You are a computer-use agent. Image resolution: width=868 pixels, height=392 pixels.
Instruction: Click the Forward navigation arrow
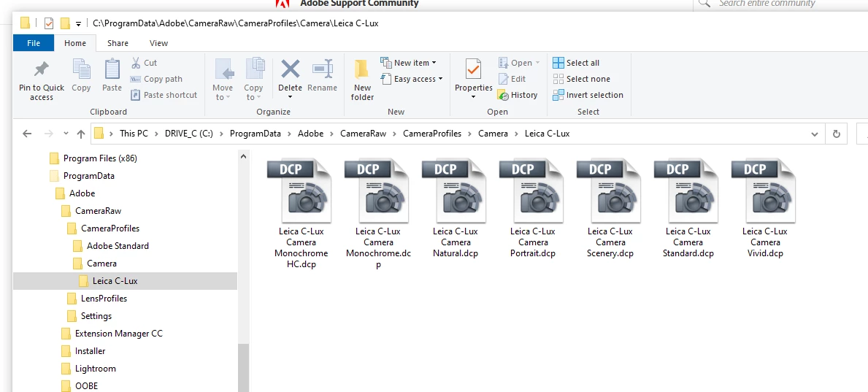[x=49, y=134]
